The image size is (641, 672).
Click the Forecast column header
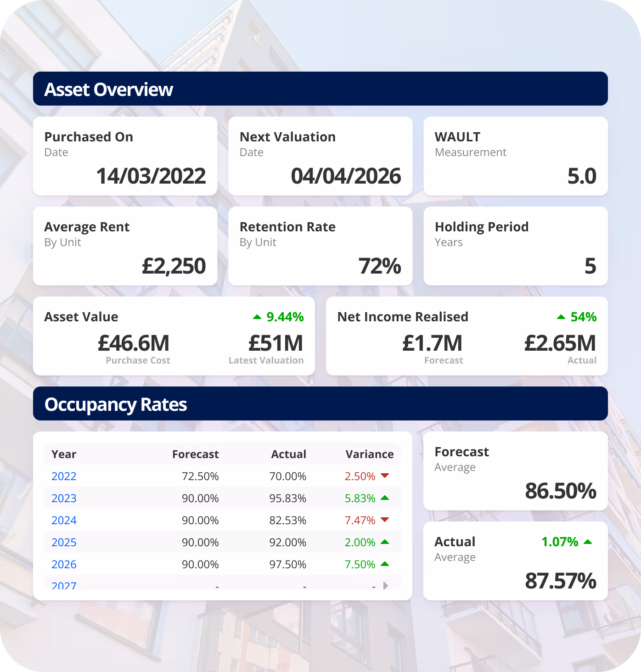pos(195,454)
